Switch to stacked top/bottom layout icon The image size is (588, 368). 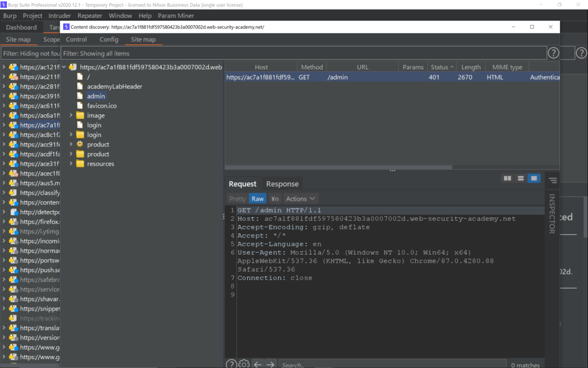[x=521, y=178]
